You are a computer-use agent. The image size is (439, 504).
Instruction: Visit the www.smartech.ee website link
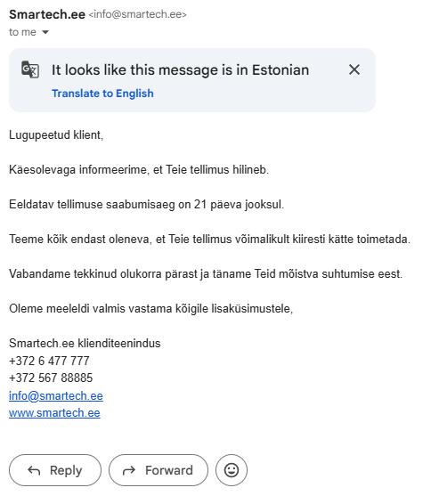pos(54,412)
